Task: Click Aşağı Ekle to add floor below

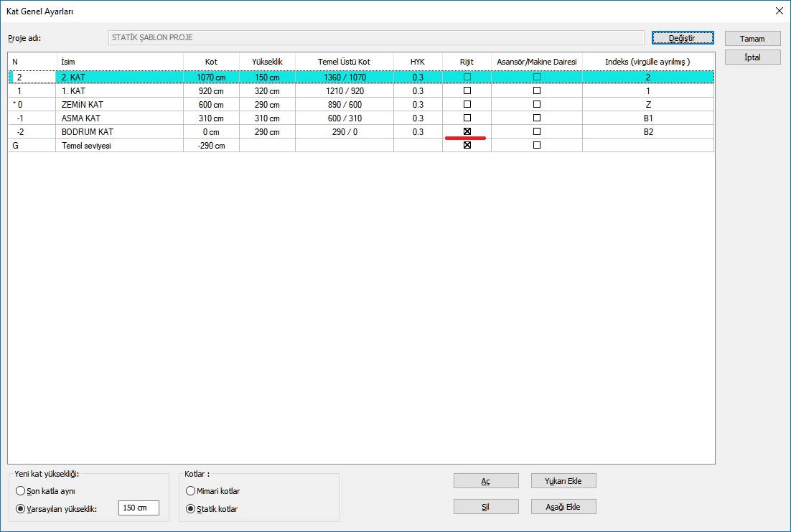Action: [563, 507]
